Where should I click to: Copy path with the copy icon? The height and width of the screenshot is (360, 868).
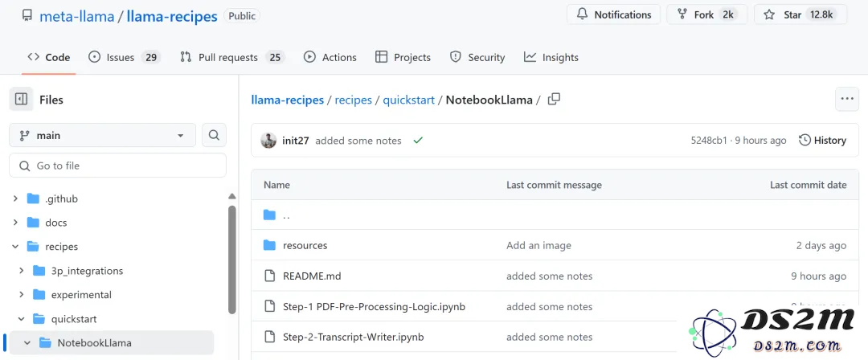pyautogui.click(x=554, y=100)
